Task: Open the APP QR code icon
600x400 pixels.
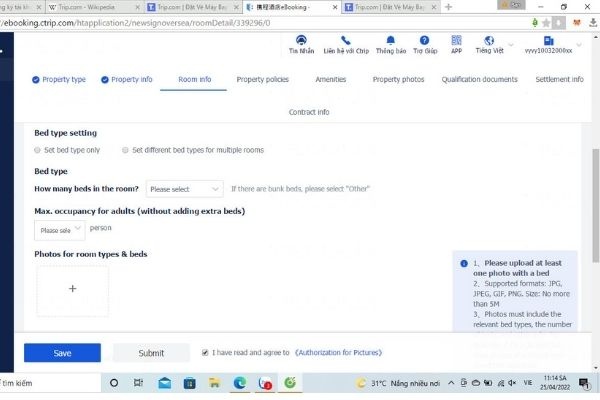Action: 456,40
